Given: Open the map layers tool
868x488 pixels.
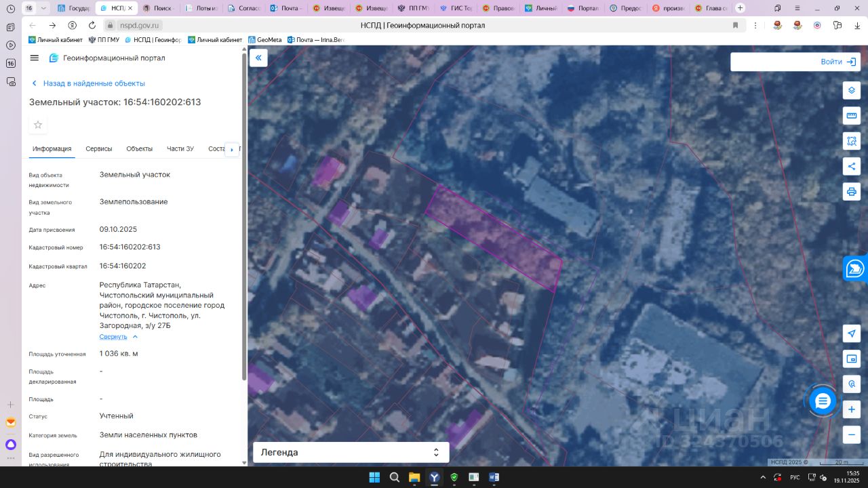Looking at the screenshot, I should pos(852,91).
